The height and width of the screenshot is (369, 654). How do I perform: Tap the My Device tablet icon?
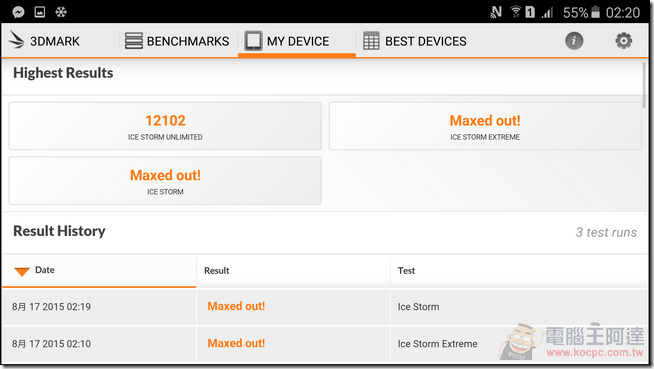[x=254, y=41]
